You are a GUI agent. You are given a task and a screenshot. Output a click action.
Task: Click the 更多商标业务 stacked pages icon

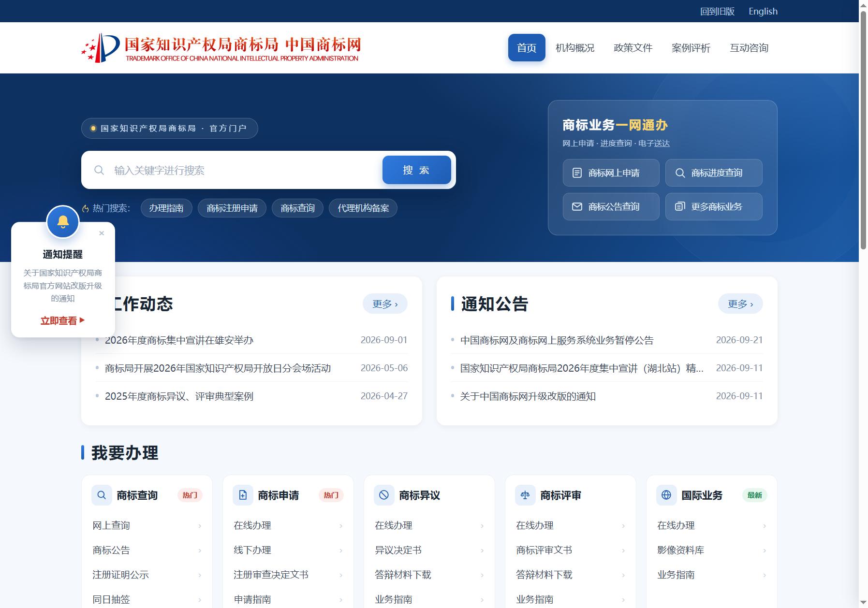(x=680, y=207)
